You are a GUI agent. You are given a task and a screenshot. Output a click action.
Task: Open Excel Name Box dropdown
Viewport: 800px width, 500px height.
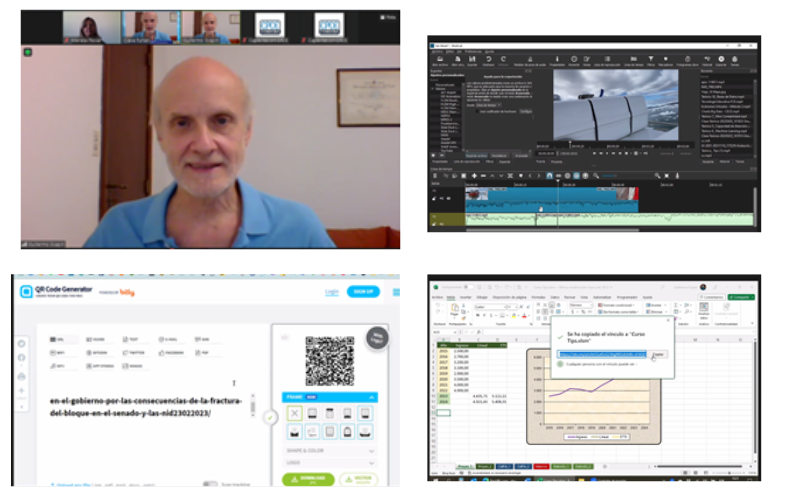tap(455, 332)
